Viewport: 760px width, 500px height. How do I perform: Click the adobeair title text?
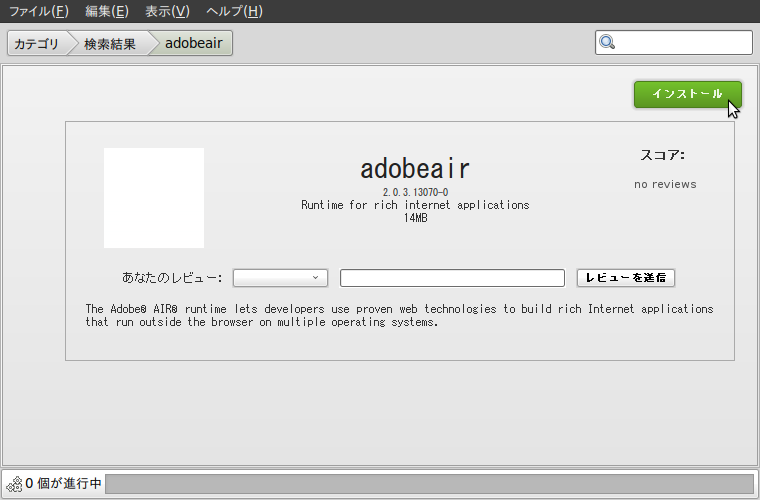click(415, 169)
